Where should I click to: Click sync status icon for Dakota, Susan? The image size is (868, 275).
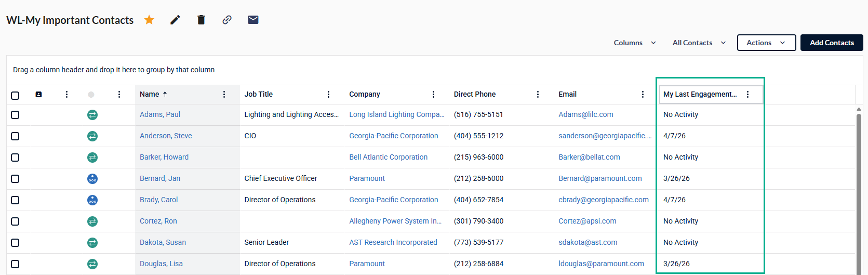click(x=92, y=243)
